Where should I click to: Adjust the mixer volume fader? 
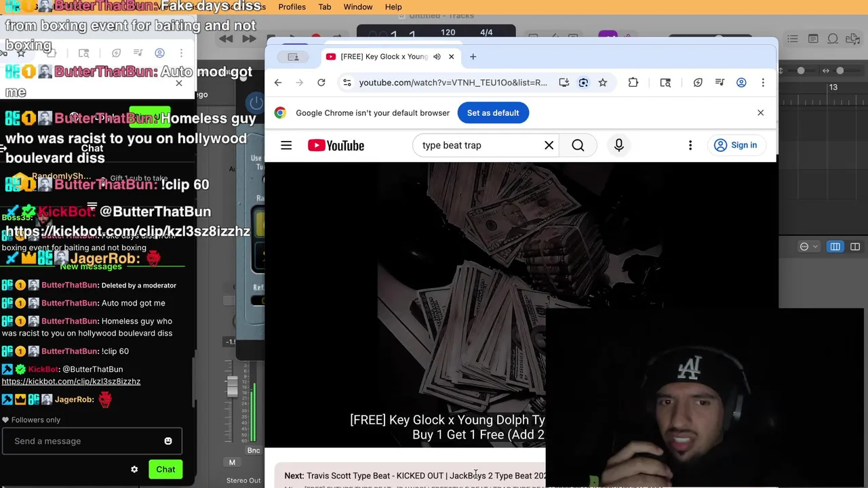232,387
